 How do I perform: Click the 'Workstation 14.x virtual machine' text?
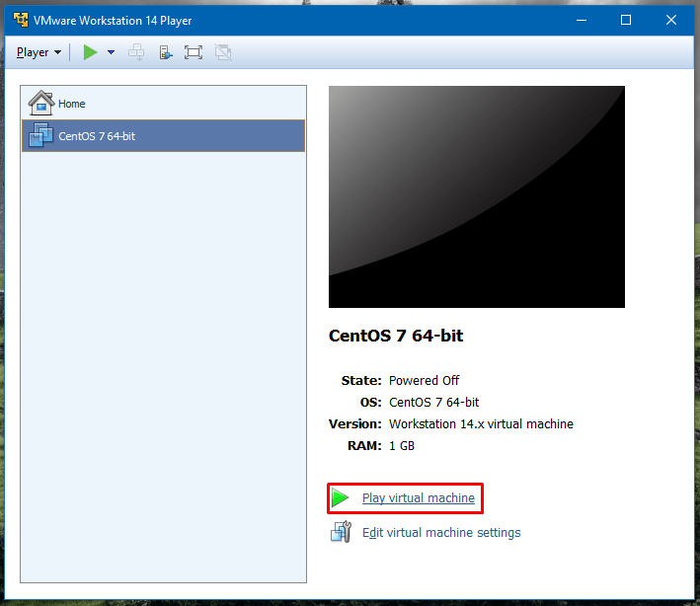(x=481, y=424)
